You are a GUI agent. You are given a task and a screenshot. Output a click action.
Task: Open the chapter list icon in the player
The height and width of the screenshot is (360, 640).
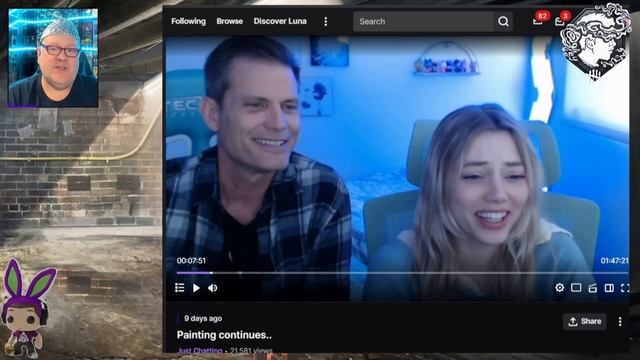point(180,288)
